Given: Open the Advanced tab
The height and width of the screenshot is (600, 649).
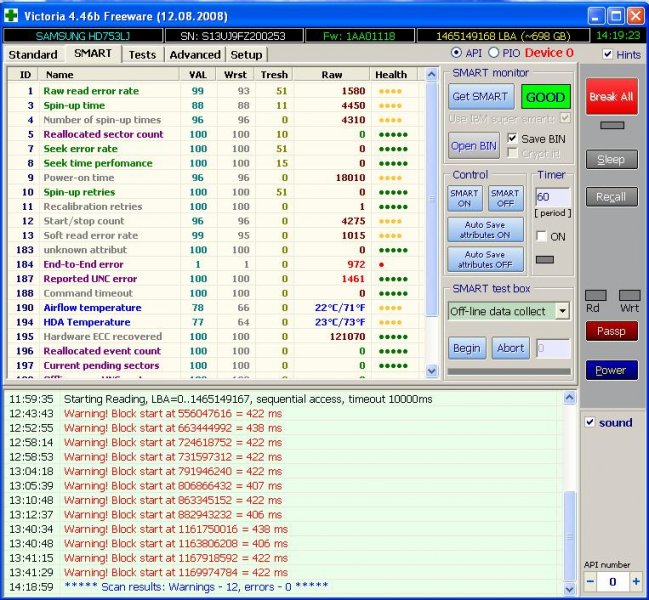Looking at the screenshot, I should [x=195, y=54].
